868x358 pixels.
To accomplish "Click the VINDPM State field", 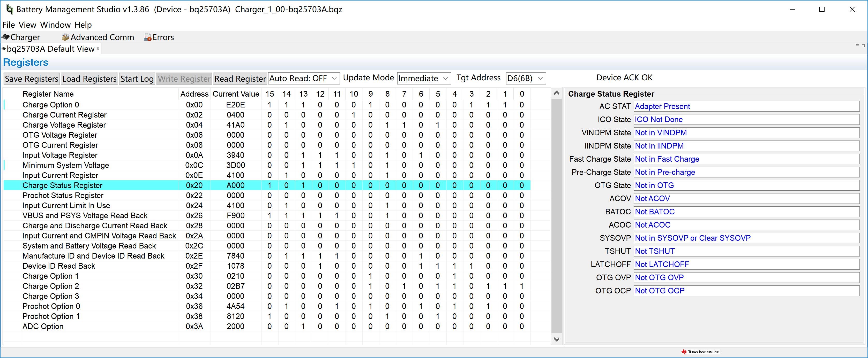I will click(x=746, y=133).
